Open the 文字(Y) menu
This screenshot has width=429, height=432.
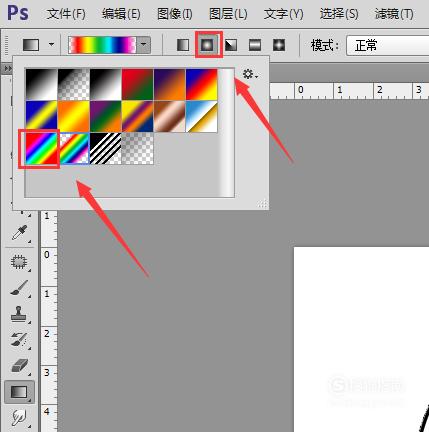coord(283,14)
